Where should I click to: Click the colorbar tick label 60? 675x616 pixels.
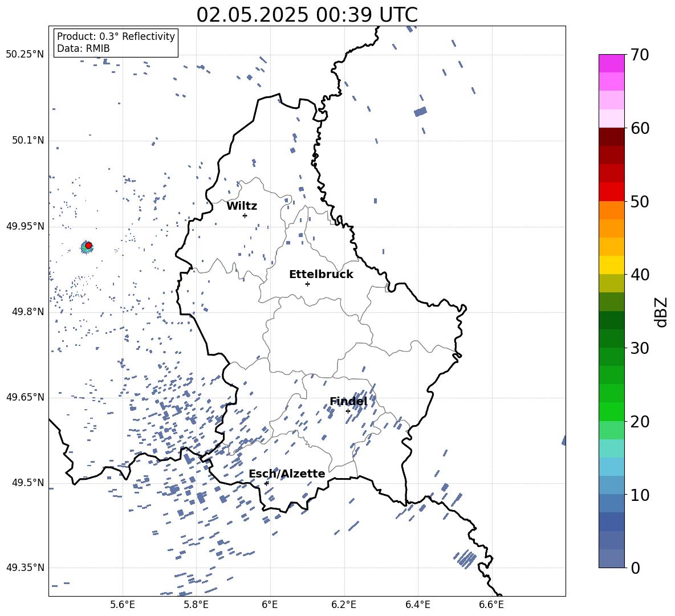coord(640,128)
